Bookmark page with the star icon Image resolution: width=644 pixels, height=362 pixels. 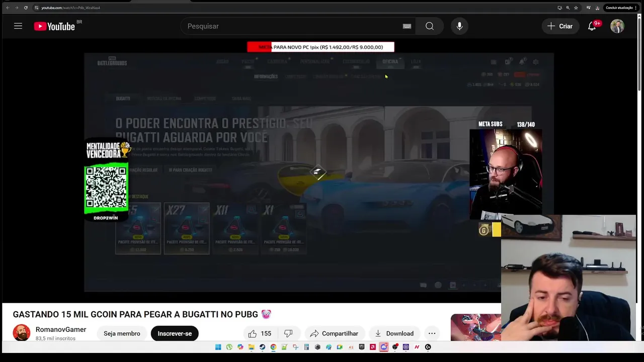pyautogui.click(x=576, y=8)
